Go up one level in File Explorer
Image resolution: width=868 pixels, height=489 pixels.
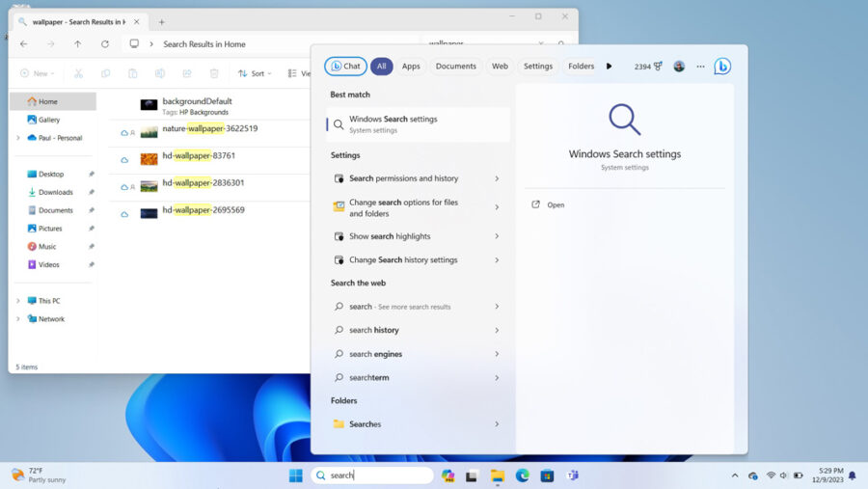pyautogui.click(x=77, y=43)
